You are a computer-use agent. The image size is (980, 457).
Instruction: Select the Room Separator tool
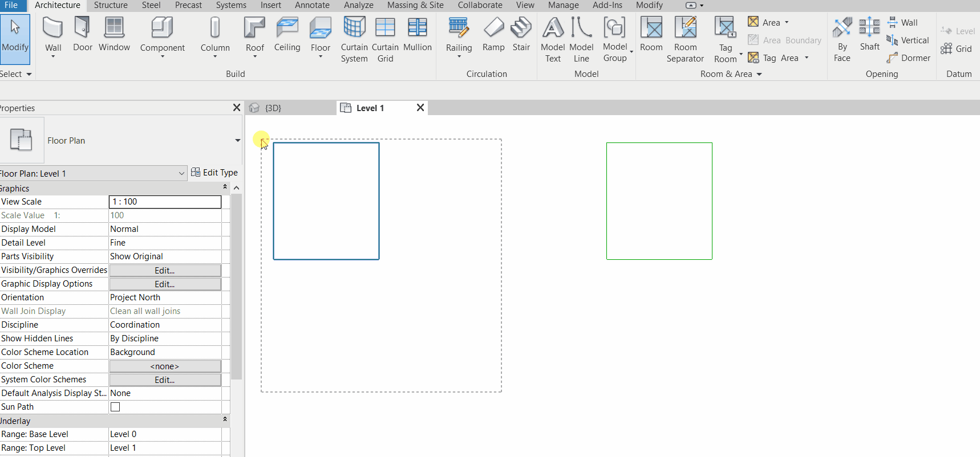tap(685, 40)
